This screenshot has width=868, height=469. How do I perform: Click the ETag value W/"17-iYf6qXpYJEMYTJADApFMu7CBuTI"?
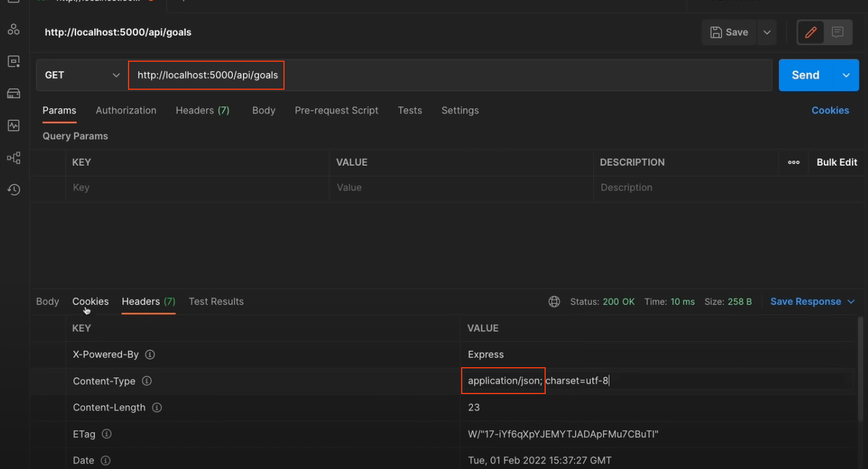click(x=563, y=434)
